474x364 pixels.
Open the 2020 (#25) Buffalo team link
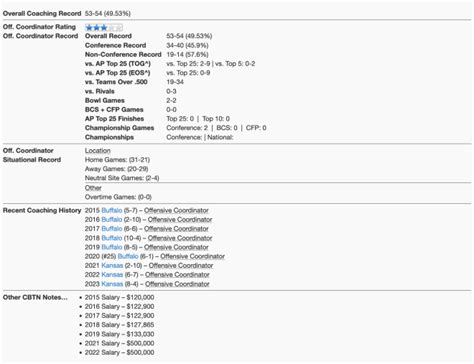128,256
